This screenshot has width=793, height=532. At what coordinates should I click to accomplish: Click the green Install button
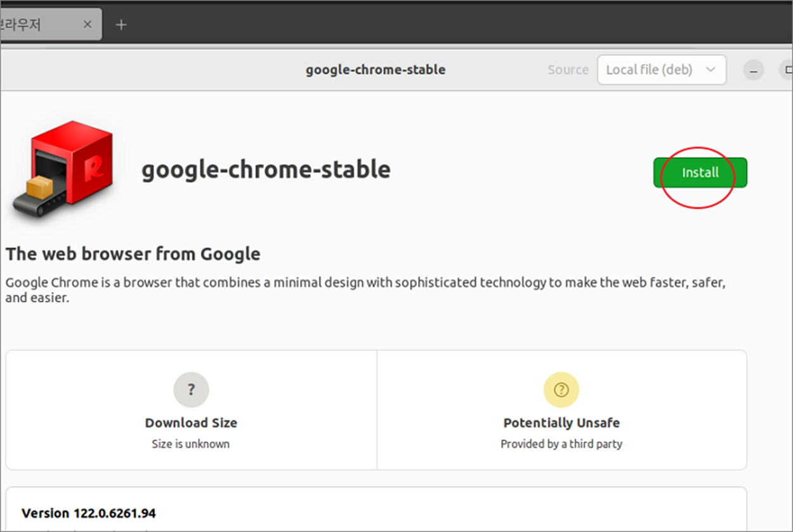(700, 172)
